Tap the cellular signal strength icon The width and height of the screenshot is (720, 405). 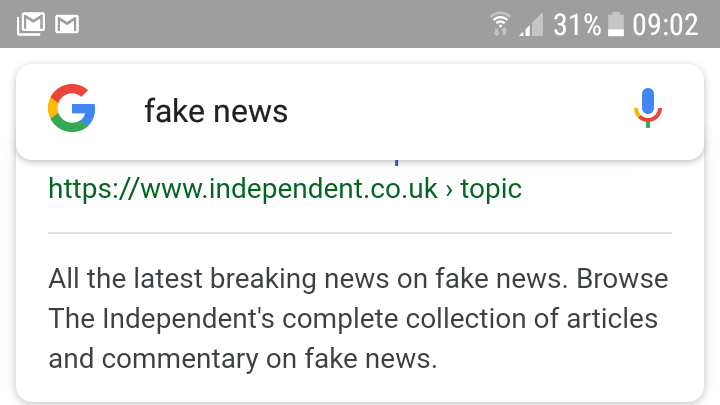[x=531, y=24]
